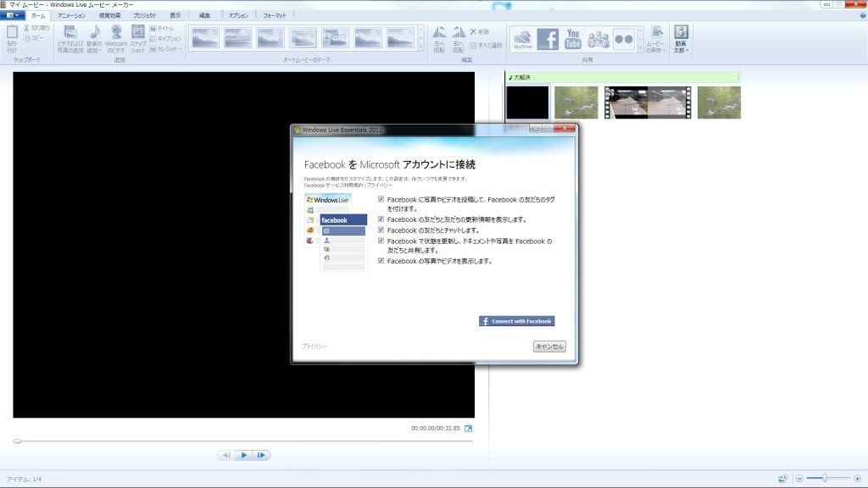The height and width of the screenshot is (488, 868).
Task: Switch to the 編集 tab
Action: pos(205,15)
